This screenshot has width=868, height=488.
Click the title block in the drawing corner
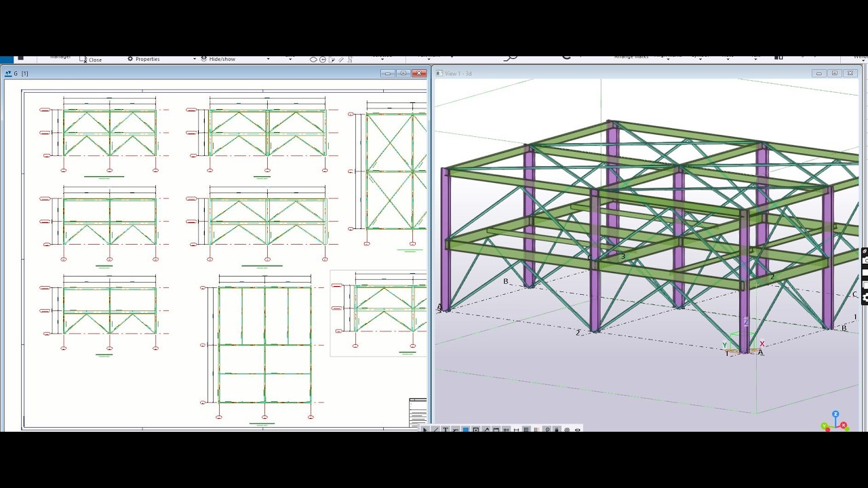click(418, 413)
